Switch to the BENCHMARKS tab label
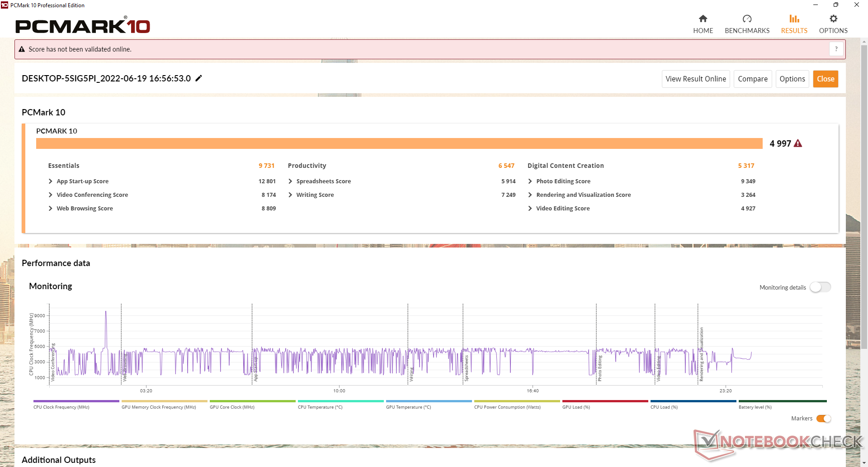 [x=747, y=31]
